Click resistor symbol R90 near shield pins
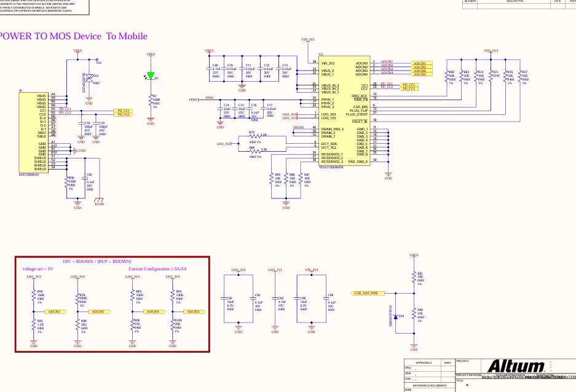 67,182
